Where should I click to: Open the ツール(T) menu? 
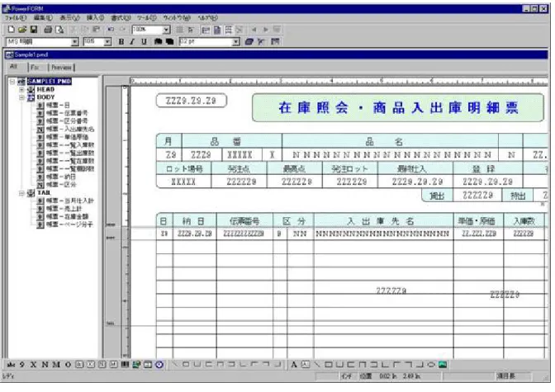coord(146,17)
